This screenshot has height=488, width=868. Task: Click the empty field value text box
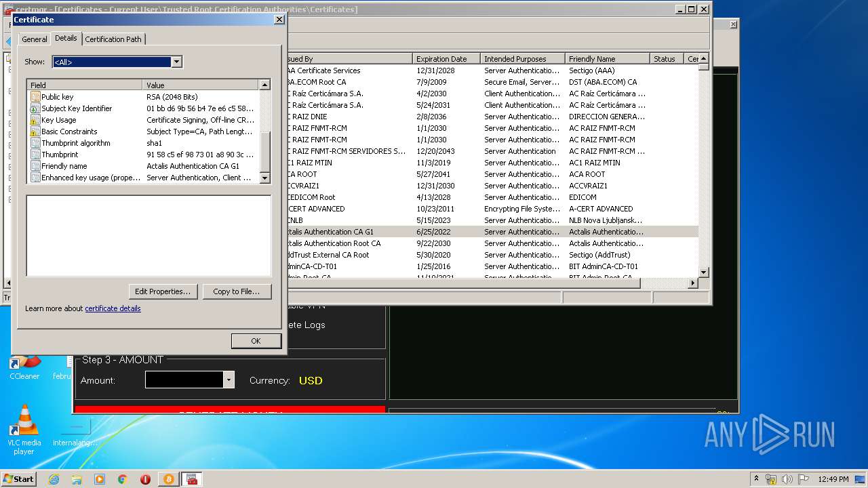149,236
